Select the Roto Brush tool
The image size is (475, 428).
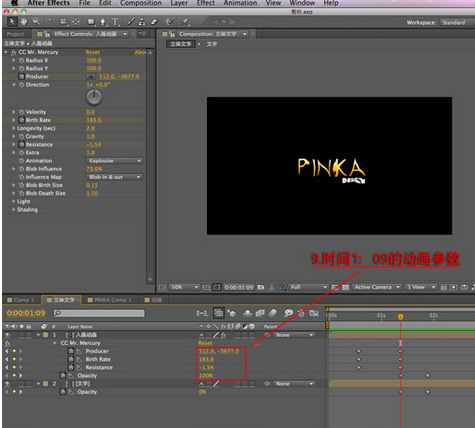click(170, 22)
